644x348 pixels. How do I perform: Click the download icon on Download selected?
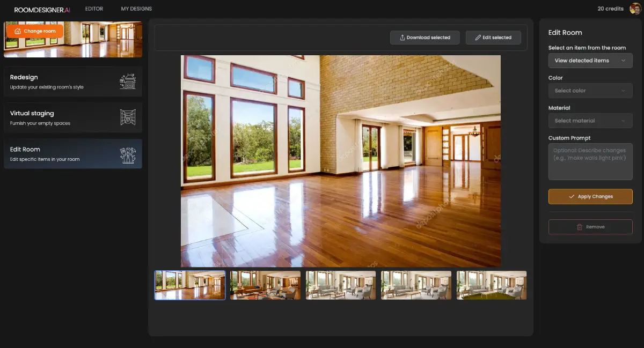[x=401, y=38]
